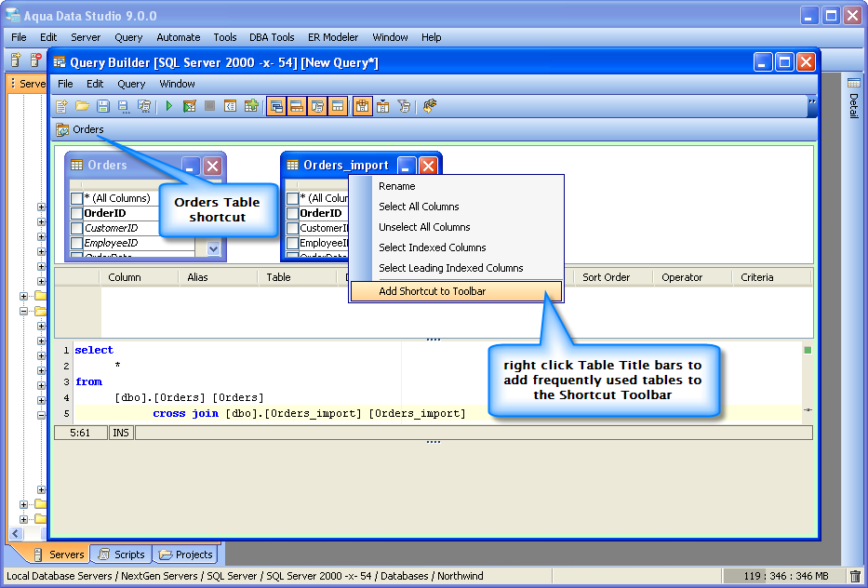Screen dimensions: 868x588
Task: Open the Window menu inside Query Builder window
Action: pos(177,84)
